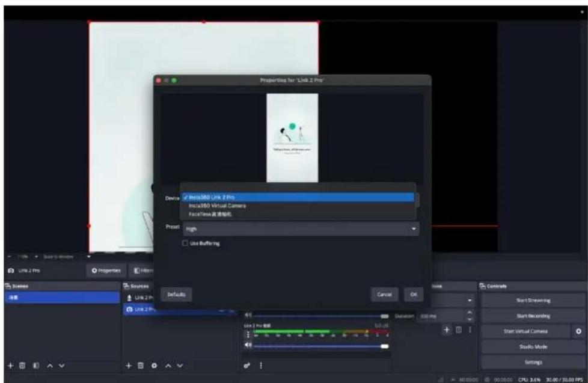
Task: Add a new source with plus icon
Action: coord(129,366)
